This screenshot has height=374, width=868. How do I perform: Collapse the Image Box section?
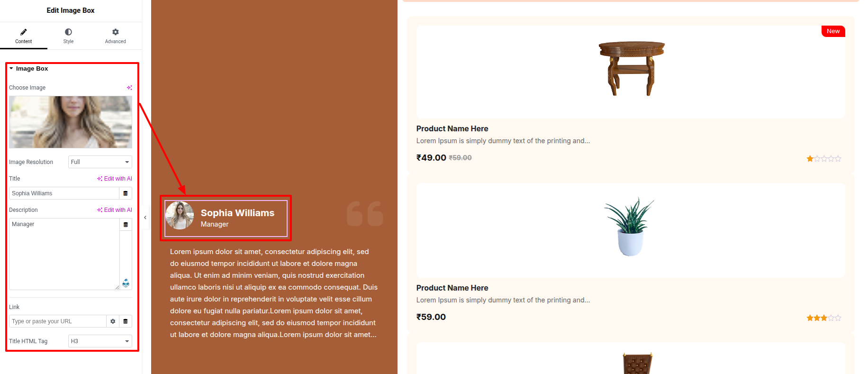28,69
